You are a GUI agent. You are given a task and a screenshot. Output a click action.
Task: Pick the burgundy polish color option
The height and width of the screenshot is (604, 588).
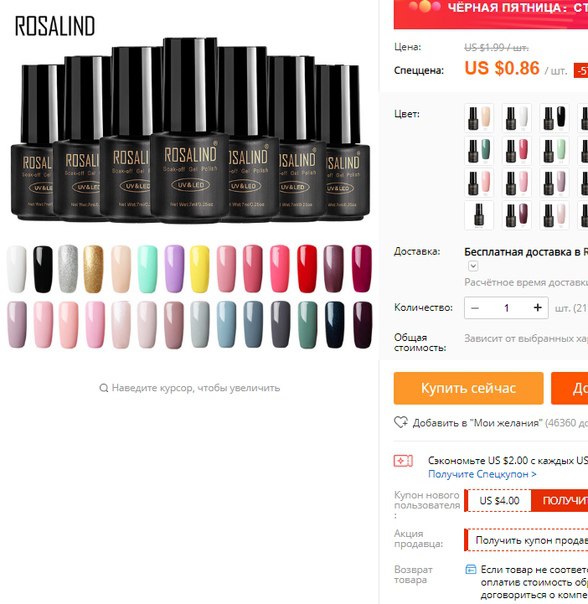click(x=517, y=215)
